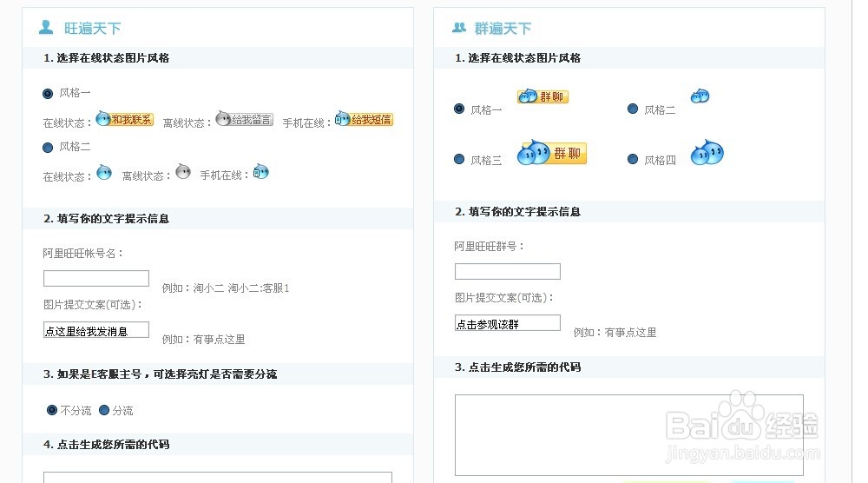Select 风格三 radio in 群遍天下 panel
868x483 pixels.
coord(459,159)
